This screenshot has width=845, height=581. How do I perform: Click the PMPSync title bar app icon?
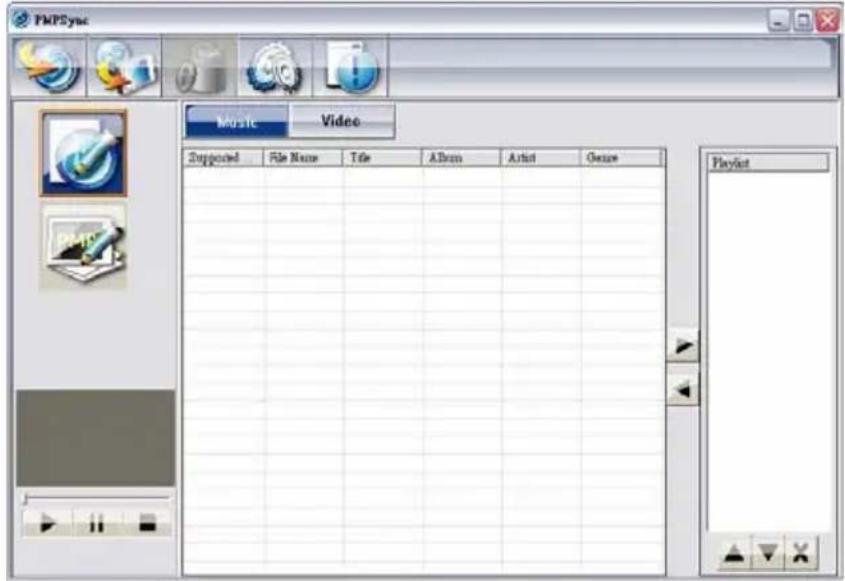[20, 20]
